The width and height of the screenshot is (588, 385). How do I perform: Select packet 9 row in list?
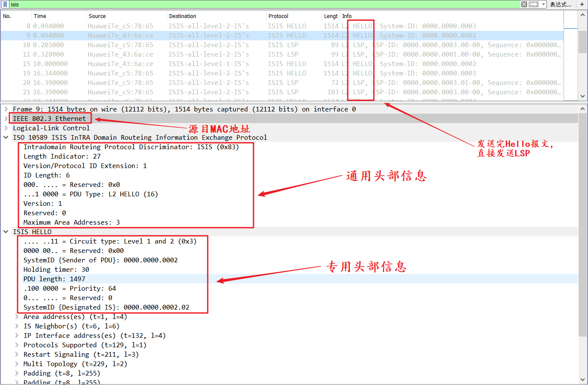click(282, 36)
